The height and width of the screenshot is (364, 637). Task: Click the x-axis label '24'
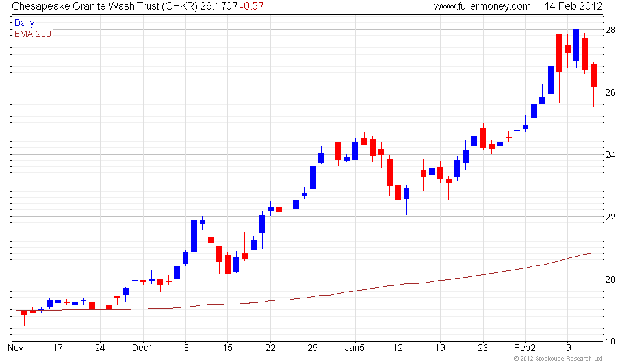100,348
